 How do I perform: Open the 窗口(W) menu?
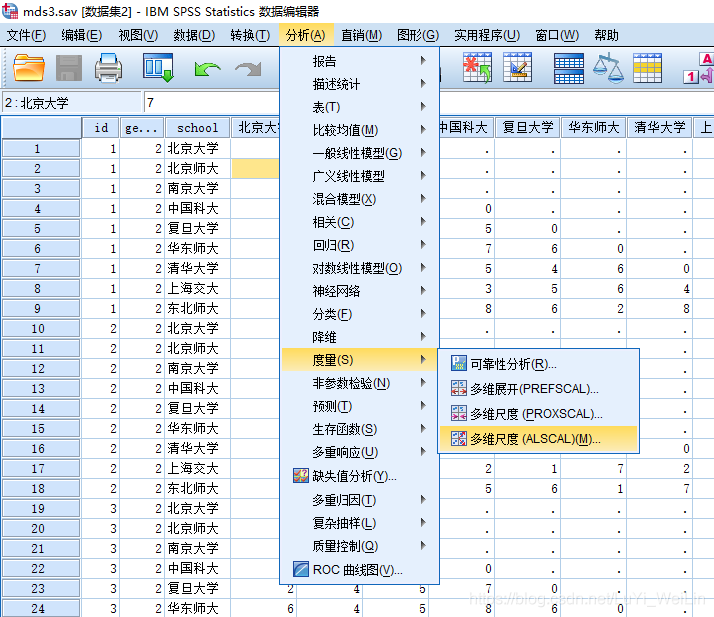point(557,35)
